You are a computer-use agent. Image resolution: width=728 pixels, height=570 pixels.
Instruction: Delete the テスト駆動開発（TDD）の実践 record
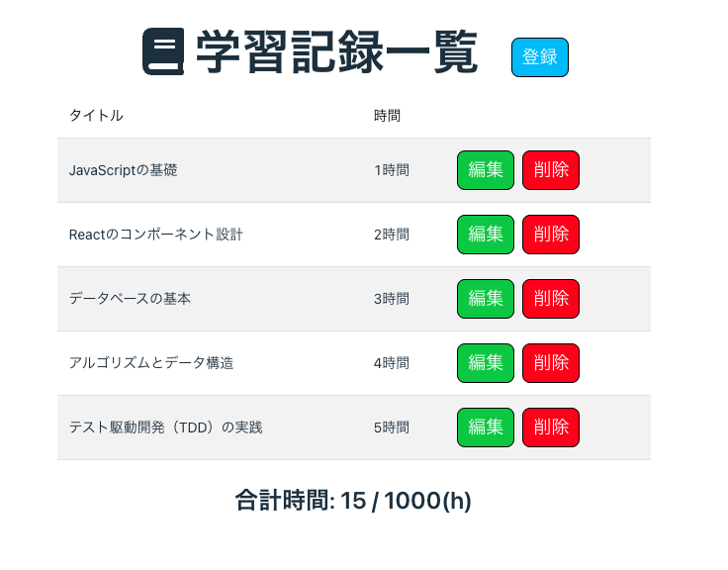pos(551,427)
